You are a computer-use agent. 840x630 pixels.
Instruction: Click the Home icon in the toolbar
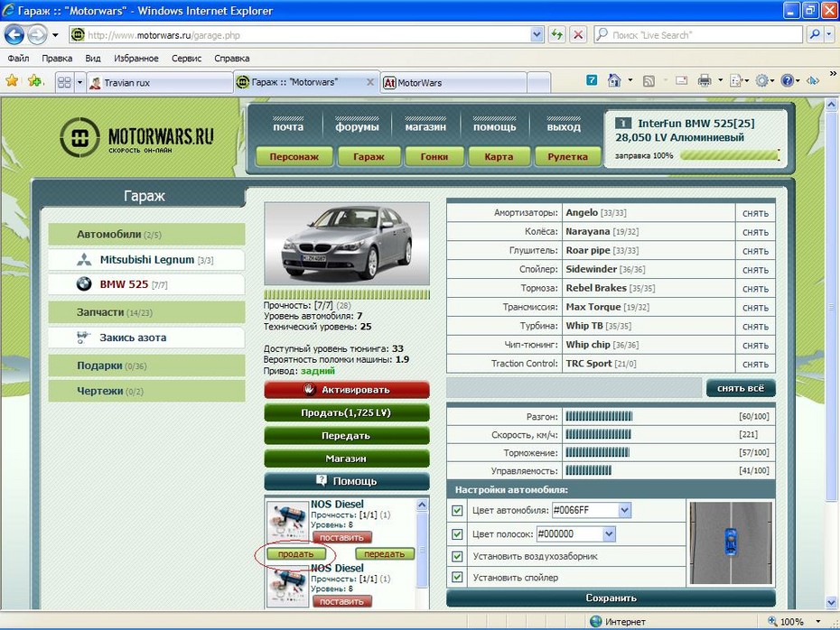point(614,81)
